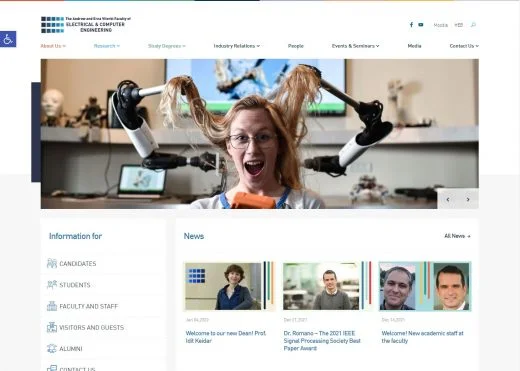Open the Dr. Romano IEEE Best Paper Award article
The width and height of the screenshot is (520, 371).
point(322,341)
